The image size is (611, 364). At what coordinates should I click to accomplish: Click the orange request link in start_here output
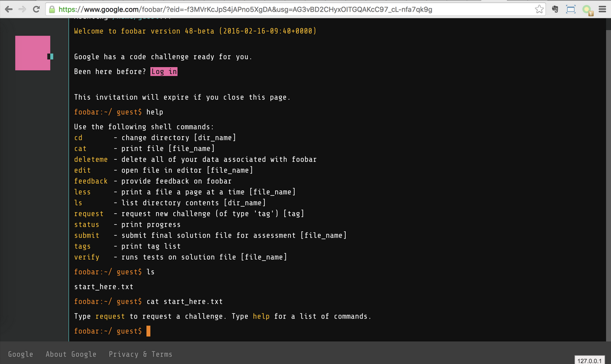click(110, 316)
